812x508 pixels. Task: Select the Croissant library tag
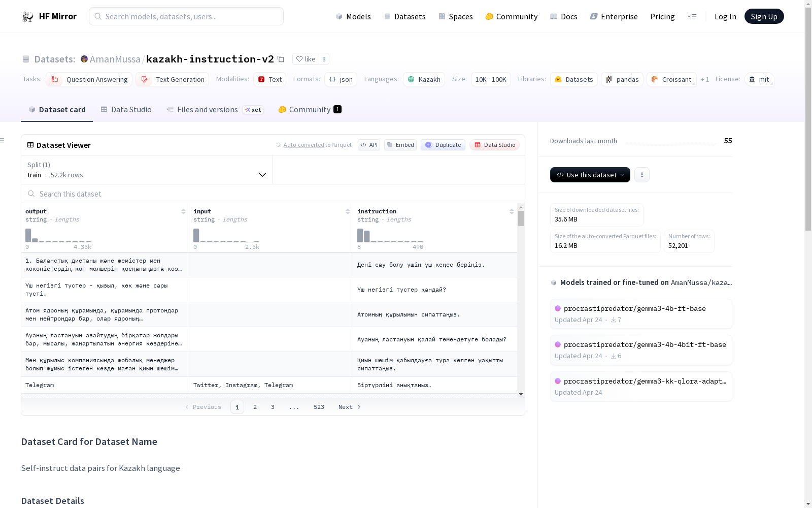(671, 79)
